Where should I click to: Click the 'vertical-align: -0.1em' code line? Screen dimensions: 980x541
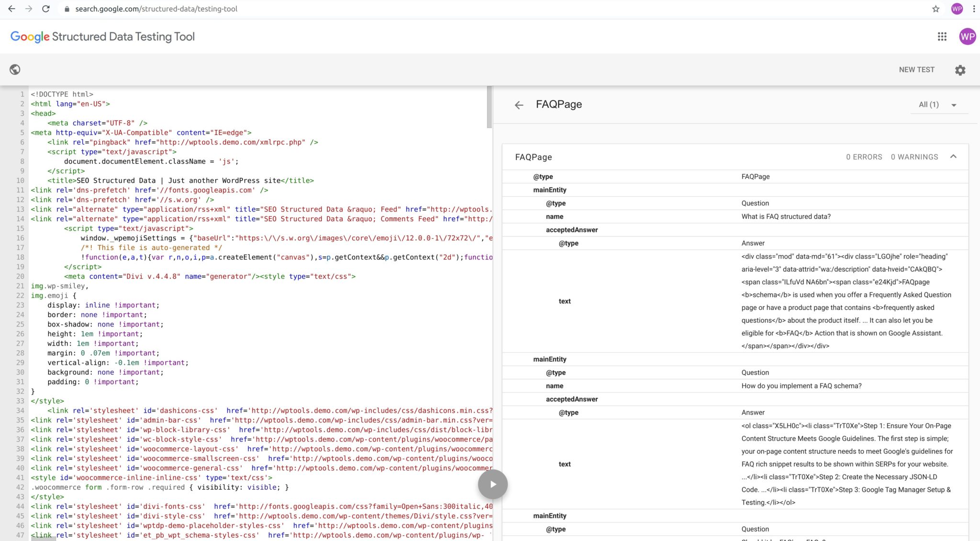pyautogui.click(x=118, y=362)
